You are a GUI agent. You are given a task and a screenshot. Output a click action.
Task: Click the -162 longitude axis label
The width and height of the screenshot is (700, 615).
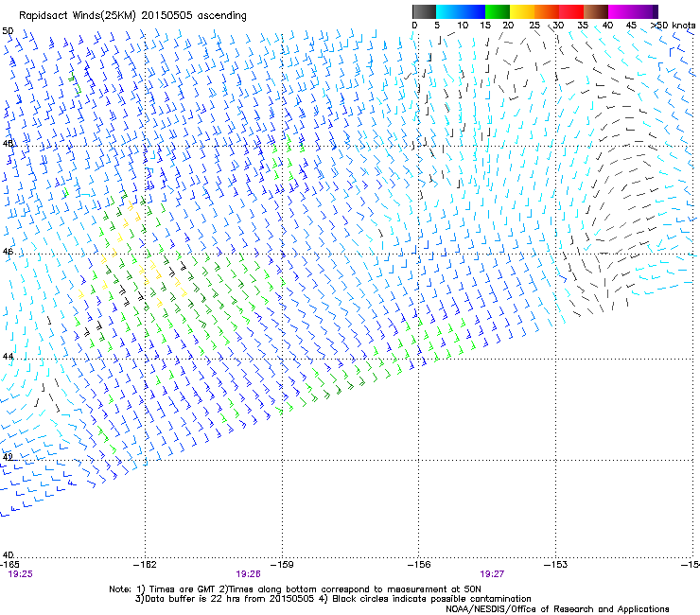click(145, 565)
